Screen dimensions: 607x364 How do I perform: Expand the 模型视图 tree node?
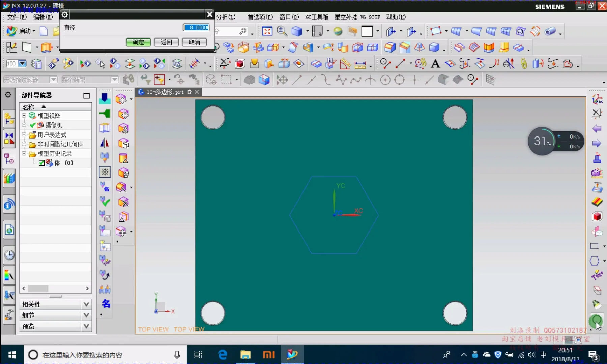tap(24, 116)
